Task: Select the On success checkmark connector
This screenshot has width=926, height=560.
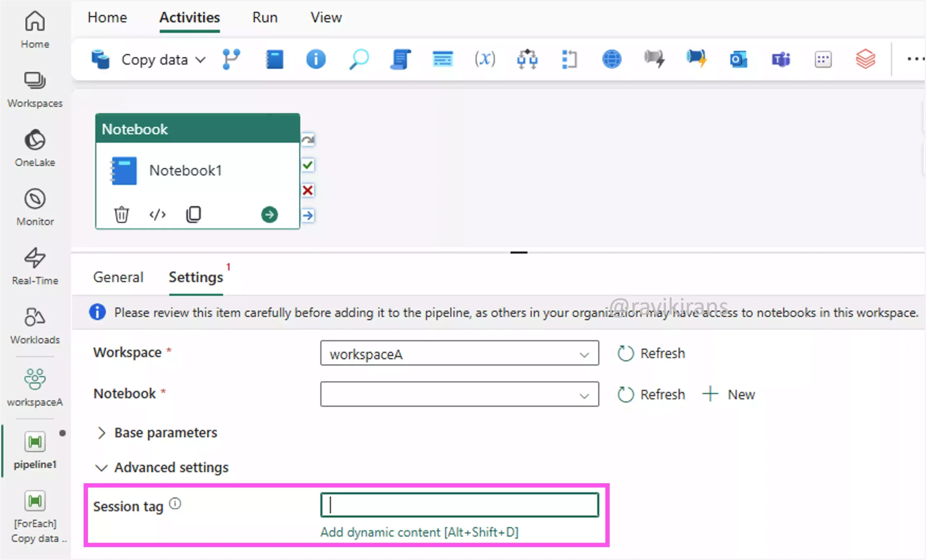Action: click(x=308, y=165)
